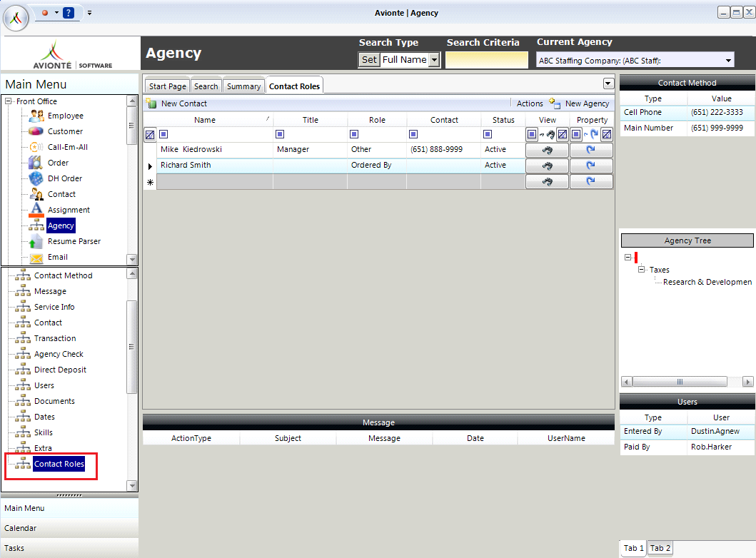Toggle the Title column filter box
The width and height of the screenshot is (756, 558).
(280, 134)
